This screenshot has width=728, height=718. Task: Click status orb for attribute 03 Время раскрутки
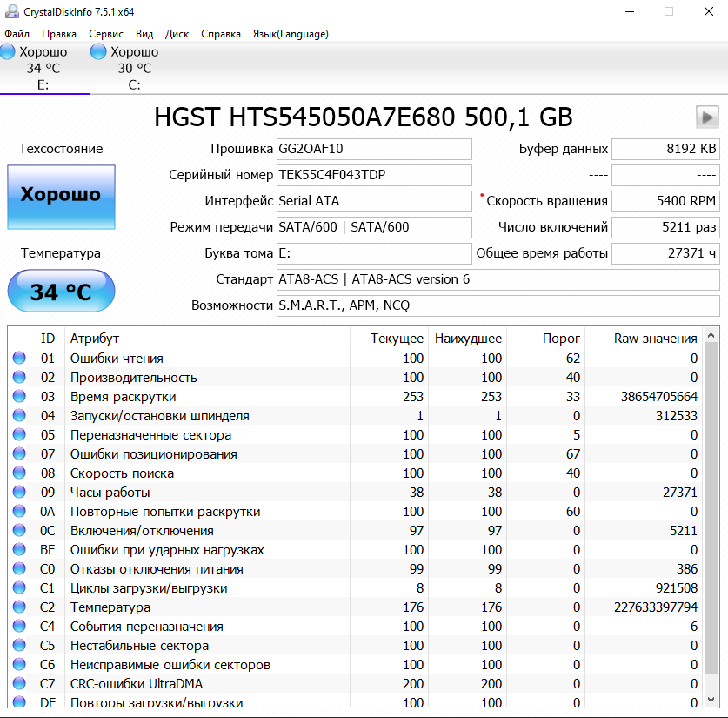coord(19,396)
